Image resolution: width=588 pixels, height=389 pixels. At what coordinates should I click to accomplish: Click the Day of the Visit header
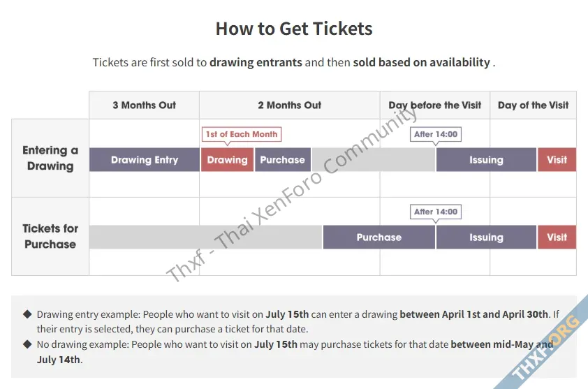534,105
